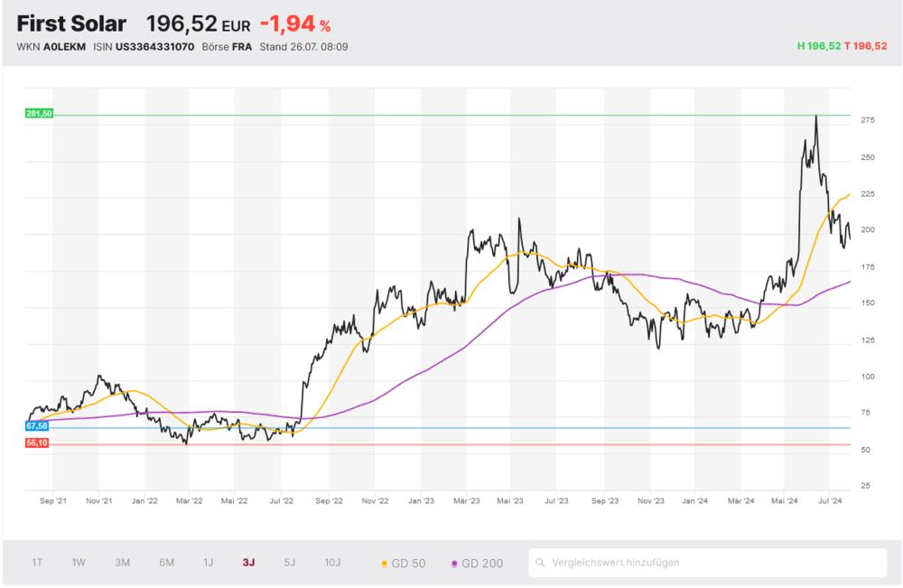Image resolution: width=903 pixels, height=588 pixels.
Task: Click the Börse FRA label
Action: coord(227,47)
